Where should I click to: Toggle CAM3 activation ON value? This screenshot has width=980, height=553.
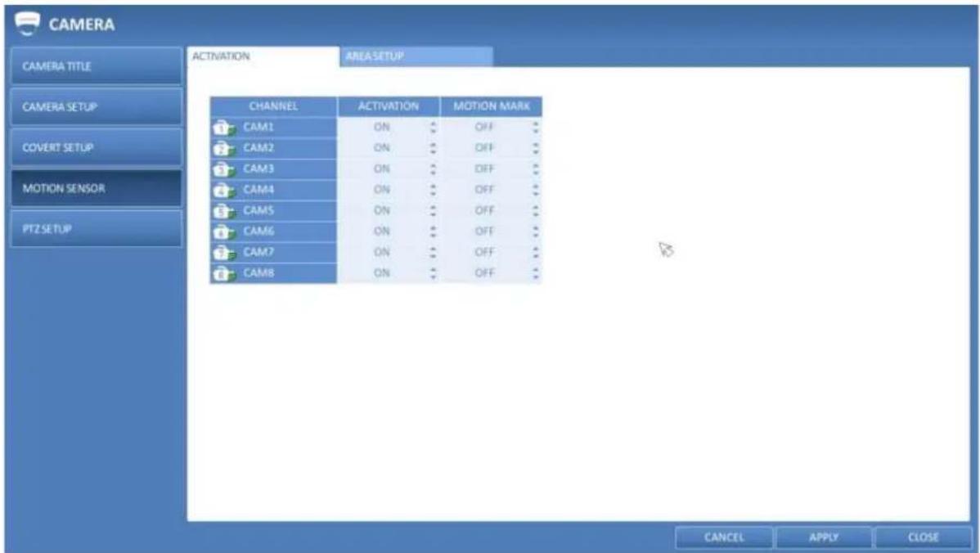382,169
